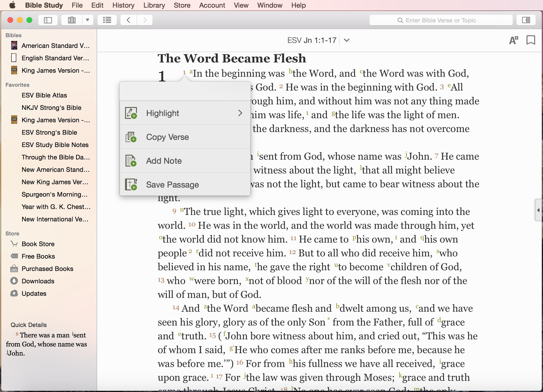543x392 pixels.
Task: Toggle the left sidebar panel button
Action: [x=48, y=20]
